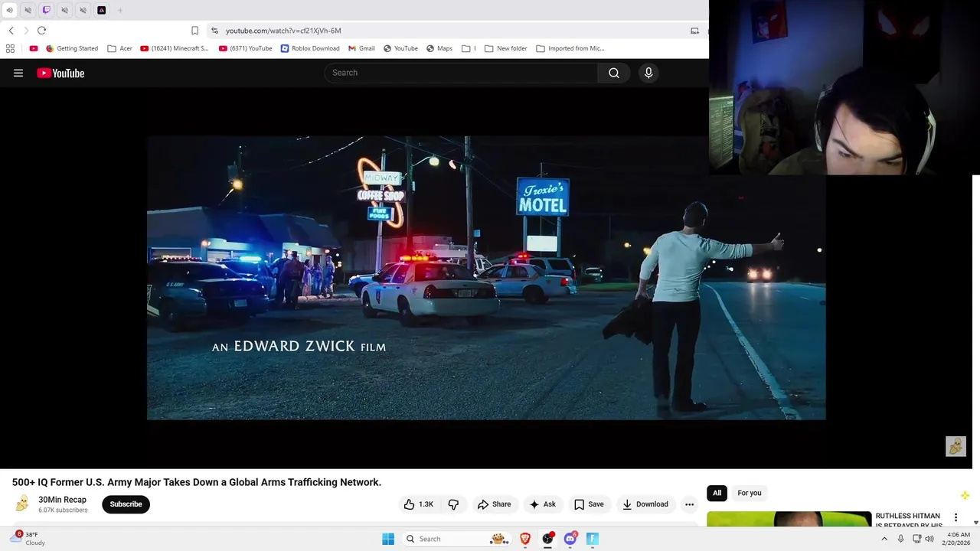Switch to the last tab with dark icon
Viewport: 980px width, 551px height.
pyautogui.click(x=101, y=10)
